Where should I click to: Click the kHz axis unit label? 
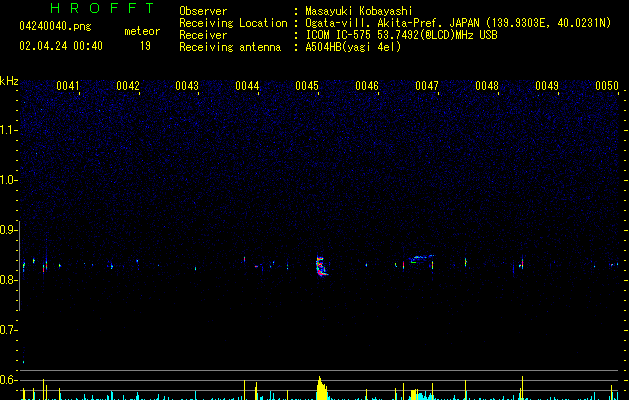[x=9, y=81]
